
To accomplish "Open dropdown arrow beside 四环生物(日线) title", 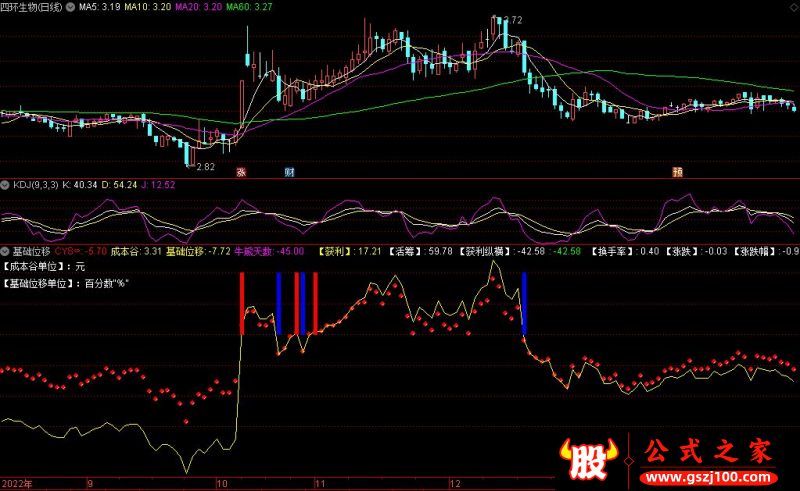I will [x=70, y=7].
